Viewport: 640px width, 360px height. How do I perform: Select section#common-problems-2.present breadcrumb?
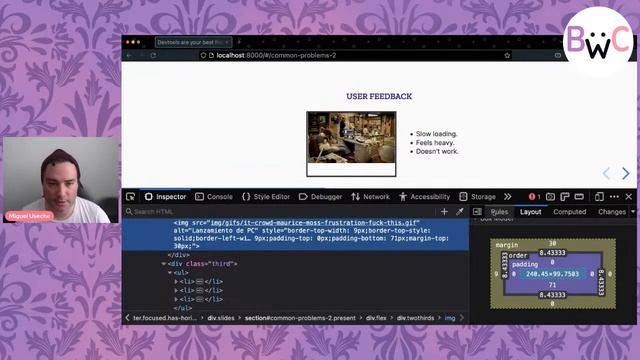click(300, 318)
